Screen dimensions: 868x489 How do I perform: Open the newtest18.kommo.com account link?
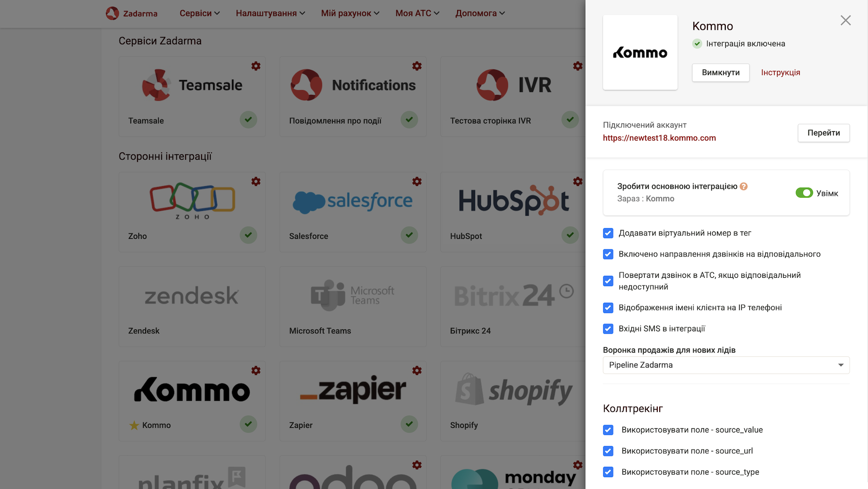pos(659,138)
